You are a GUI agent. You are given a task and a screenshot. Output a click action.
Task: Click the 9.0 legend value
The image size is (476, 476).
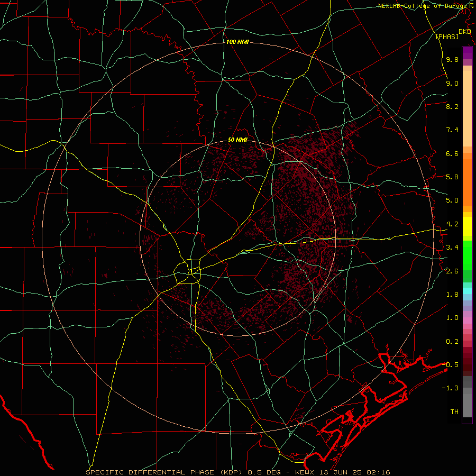[452, 83]
